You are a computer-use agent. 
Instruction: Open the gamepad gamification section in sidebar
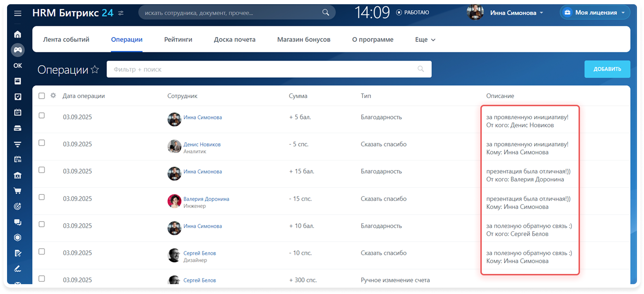(18, 50)
